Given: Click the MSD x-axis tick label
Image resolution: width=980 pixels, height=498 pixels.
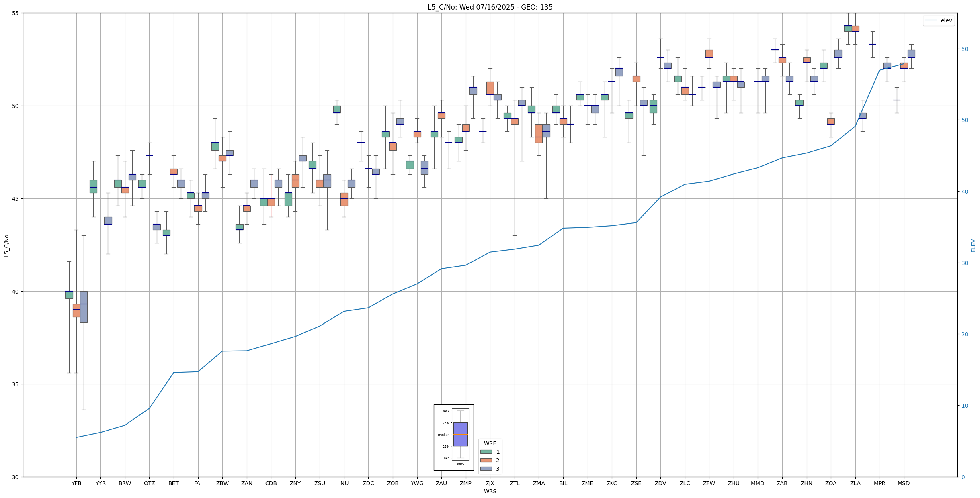Looking at the screenshot, I should (904, 483).
